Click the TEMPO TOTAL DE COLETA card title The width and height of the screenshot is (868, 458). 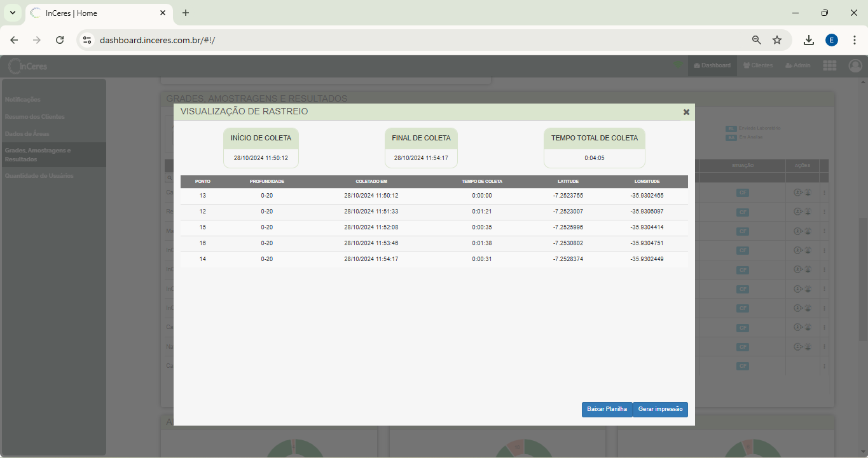tap(595, 138)
